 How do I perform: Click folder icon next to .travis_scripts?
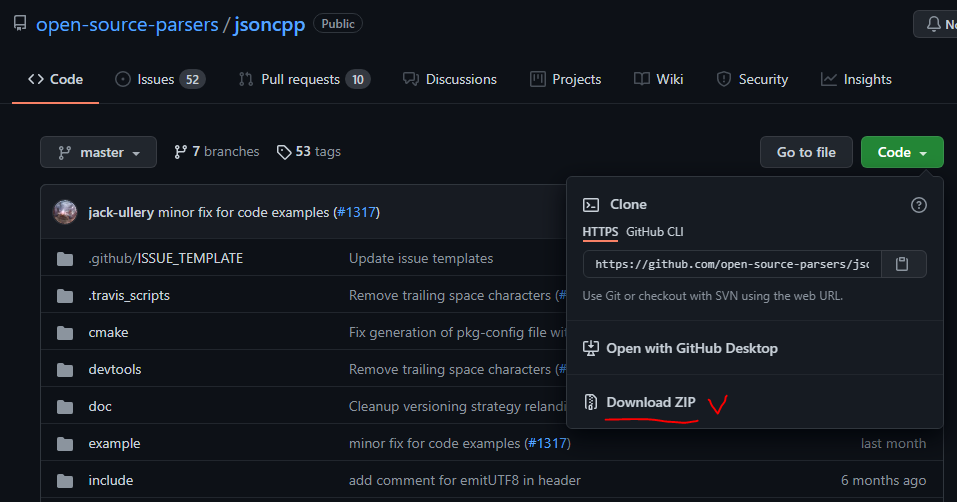click(65, 296)
